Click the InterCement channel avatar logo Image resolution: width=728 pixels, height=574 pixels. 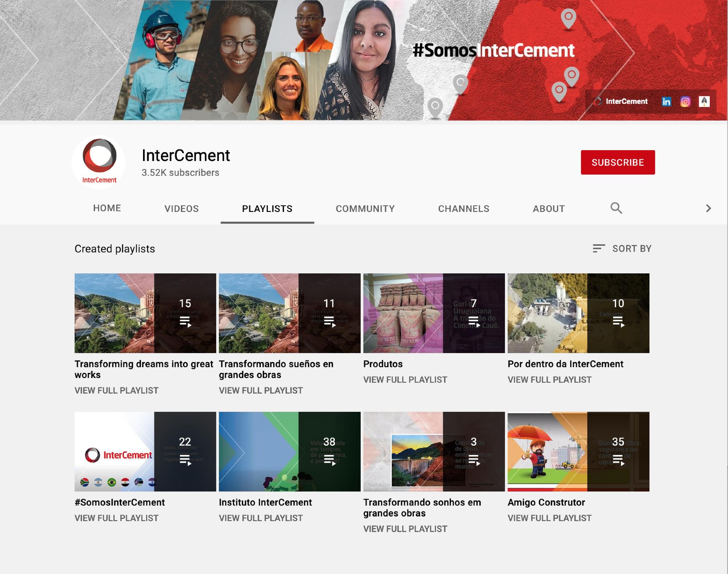(x=99, y=162)
